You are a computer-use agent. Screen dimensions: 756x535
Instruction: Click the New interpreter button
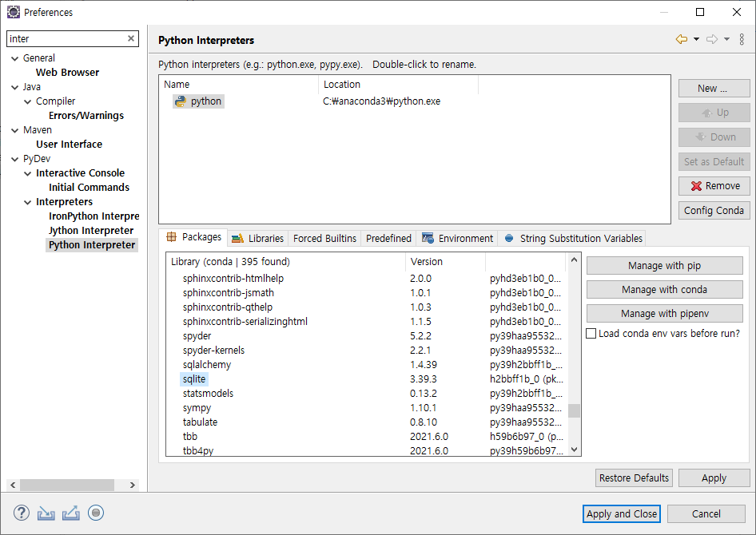(x=714, y=89)
